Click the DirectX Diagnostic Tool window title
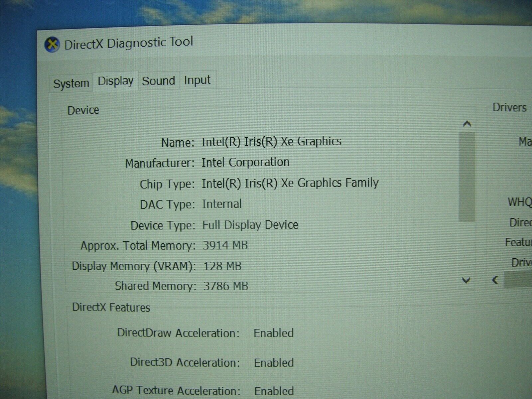The image size is (532, 399). [x=128, y=43]
